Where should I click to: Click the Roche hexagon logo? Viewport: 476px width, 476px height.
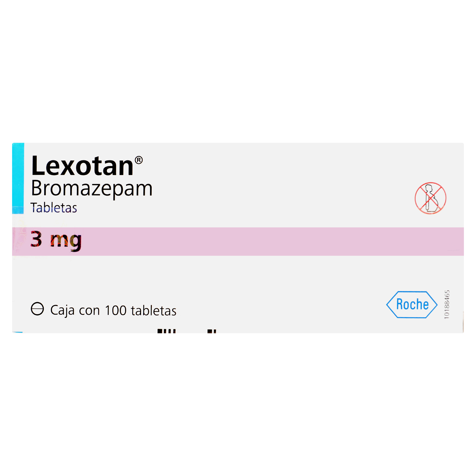click(412, 305)
